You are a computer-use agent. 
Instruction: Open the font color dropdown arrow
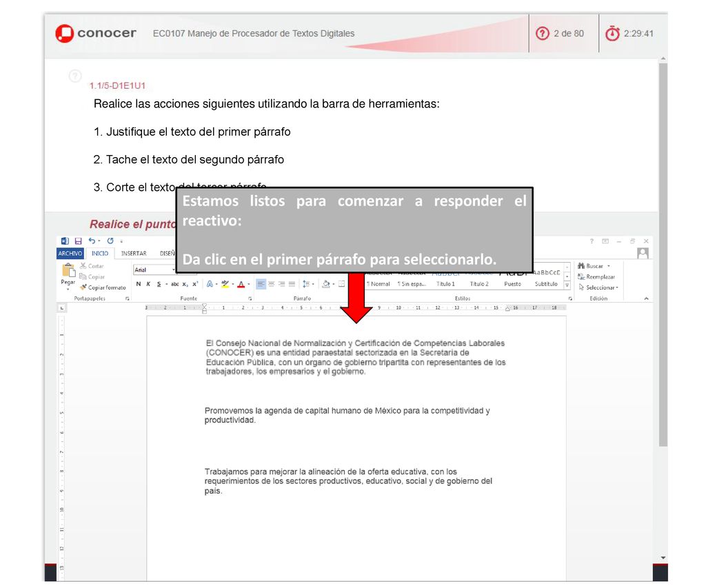[x=248, y=284]
